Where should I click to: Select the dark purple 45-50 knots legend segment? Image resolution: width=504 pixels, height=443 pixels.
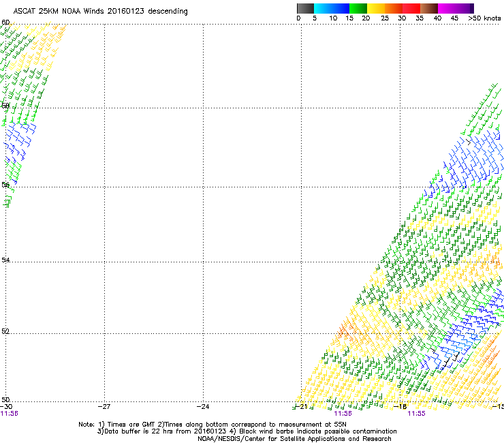pyautogui.click(x=464, y=8)
